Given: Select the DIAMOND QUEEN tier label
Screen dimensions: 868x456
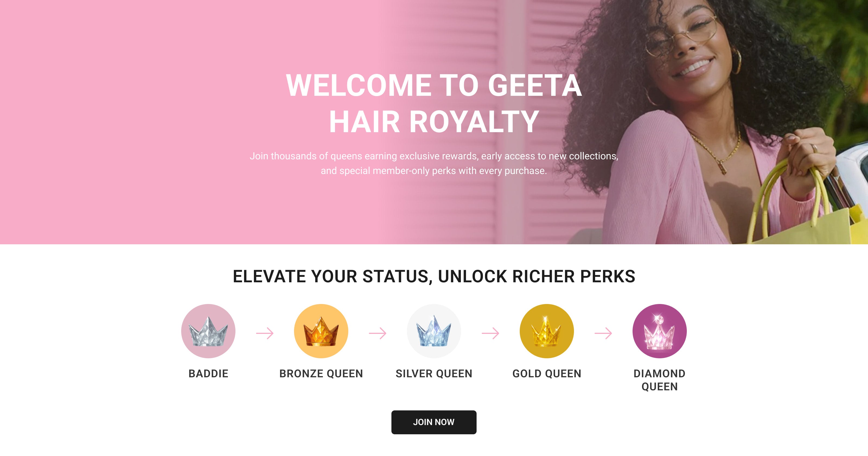Looking at the screenshot, I should (659, 380).
